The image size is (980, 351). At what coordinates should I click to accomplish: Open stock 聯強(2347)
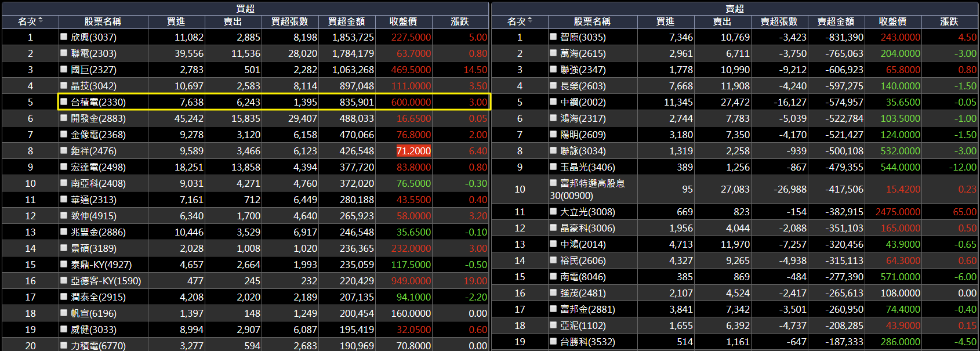(583, 70)
